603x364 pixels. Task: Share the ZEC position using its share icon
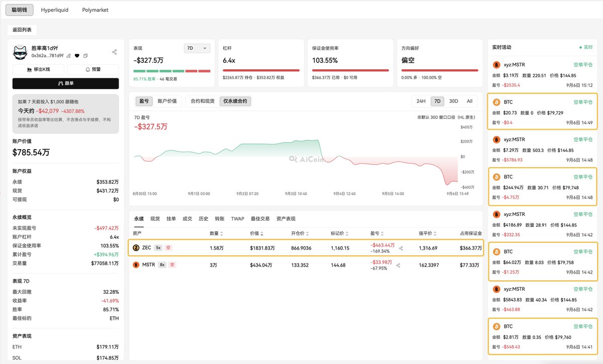(400, 248)
